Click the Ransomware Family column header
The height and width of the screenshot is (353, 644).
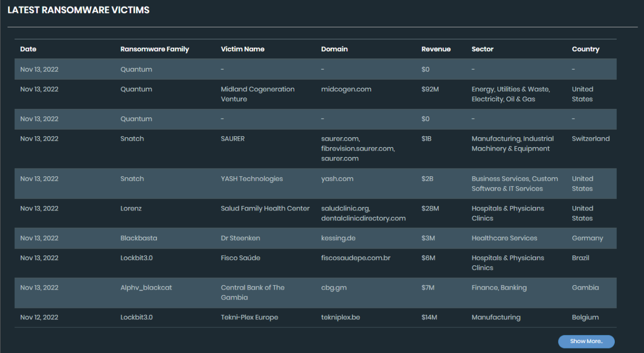(155, 49)
